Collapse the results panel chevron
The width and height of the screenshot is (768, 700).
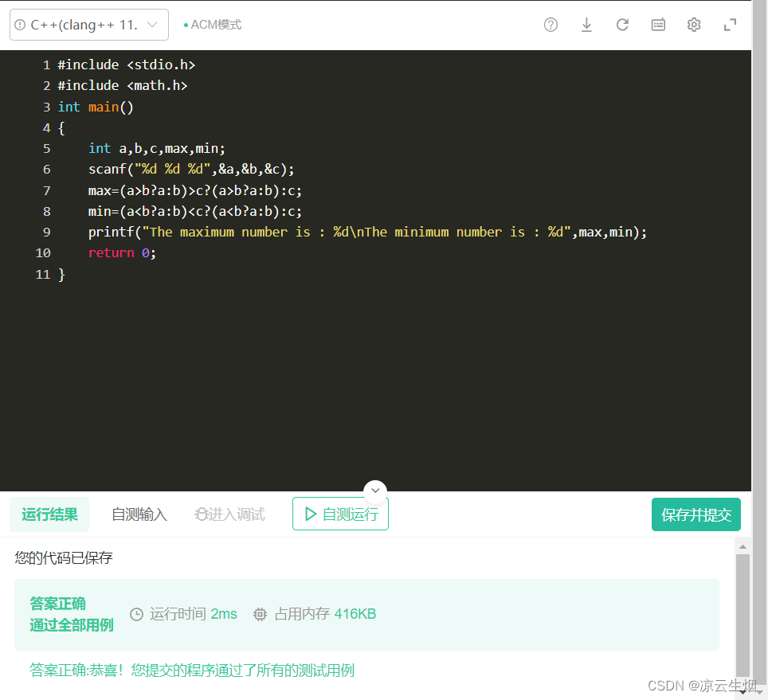(x=375, y=490)
